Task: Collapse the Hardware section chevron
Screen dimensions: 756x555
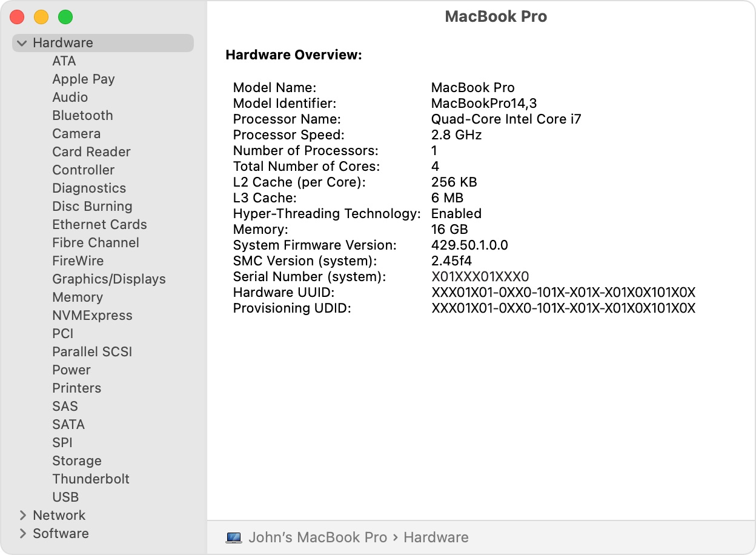Action: [x=22, y=43]
